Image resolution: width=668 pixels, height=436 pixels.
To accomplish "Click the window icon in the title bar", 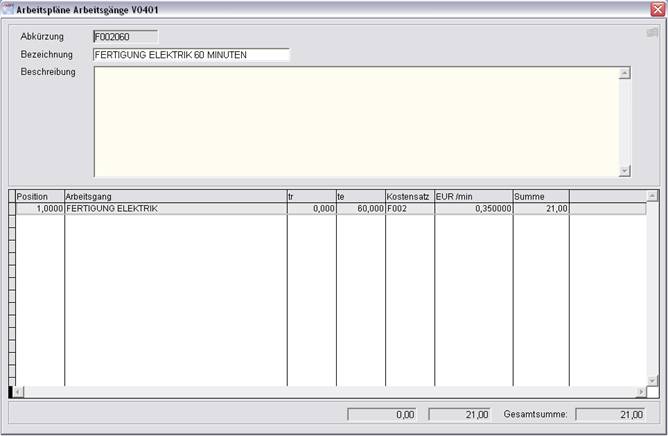I will pyautogui.click(x=9, y=9).
